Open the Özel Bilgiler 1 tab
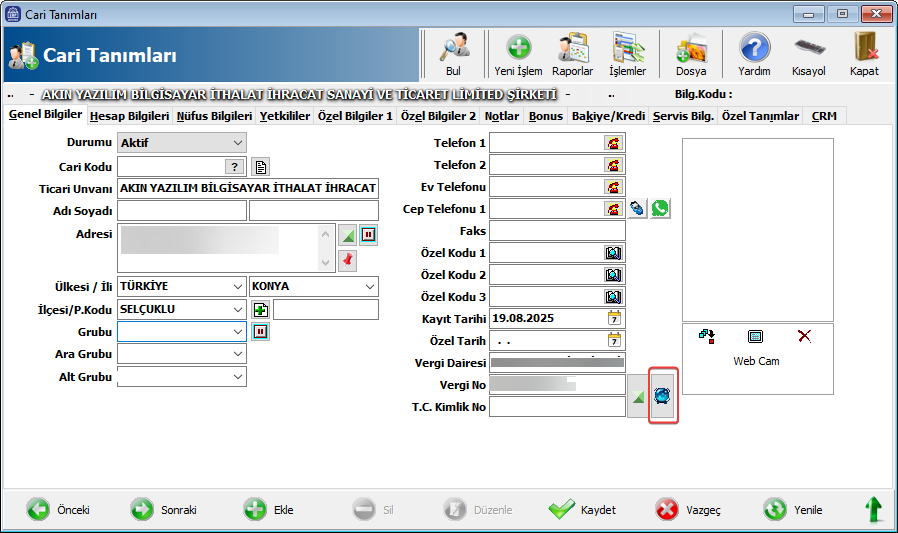This screenshot has height=533, width=898. 355,116
